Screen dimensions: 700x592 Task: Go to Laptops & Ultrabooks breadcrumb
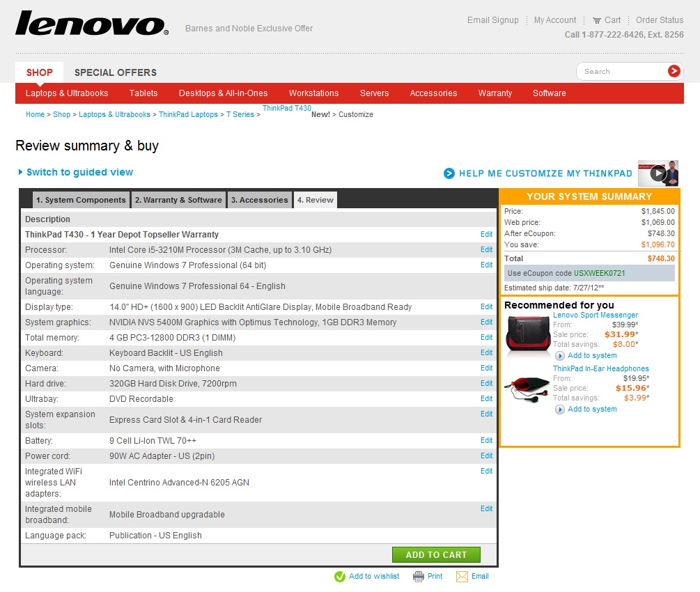tap(115, 114)
